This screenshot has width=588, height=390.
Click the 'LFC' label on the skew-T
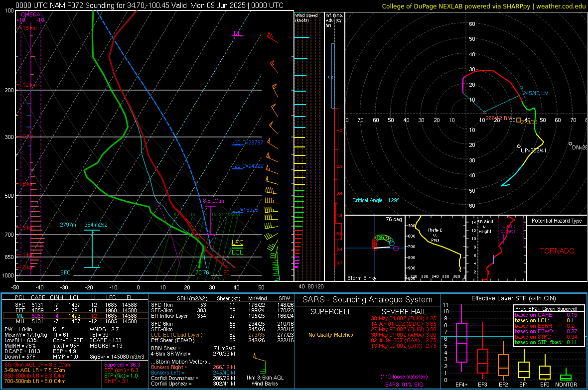[237, 243]
